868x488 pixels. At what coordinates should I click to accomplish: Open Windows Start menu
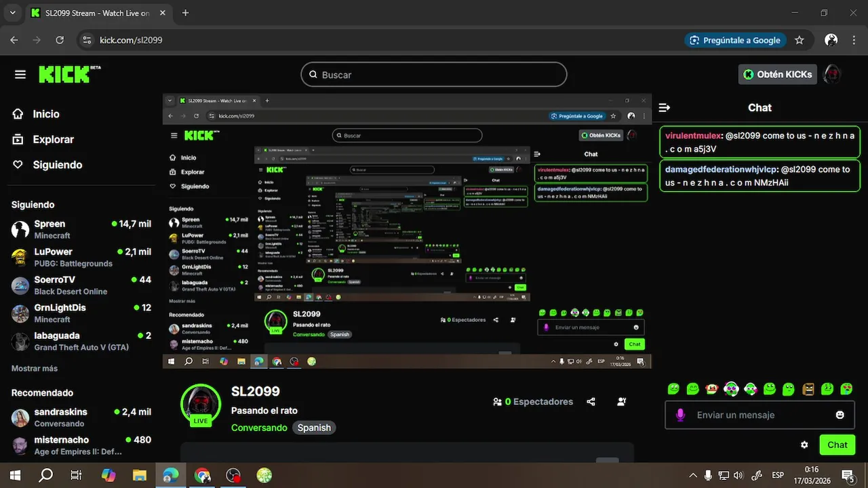coord(14,475)
